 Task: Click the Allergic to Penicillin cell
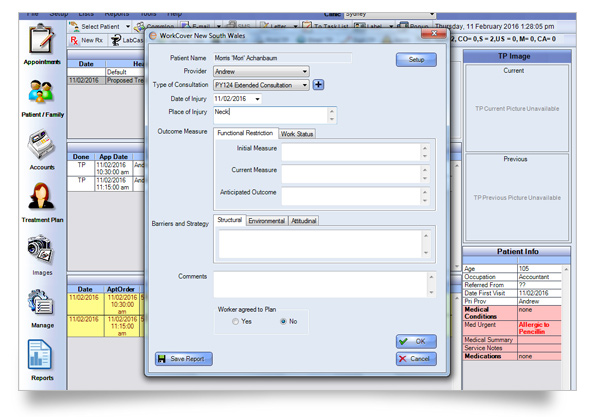[539, 328]
